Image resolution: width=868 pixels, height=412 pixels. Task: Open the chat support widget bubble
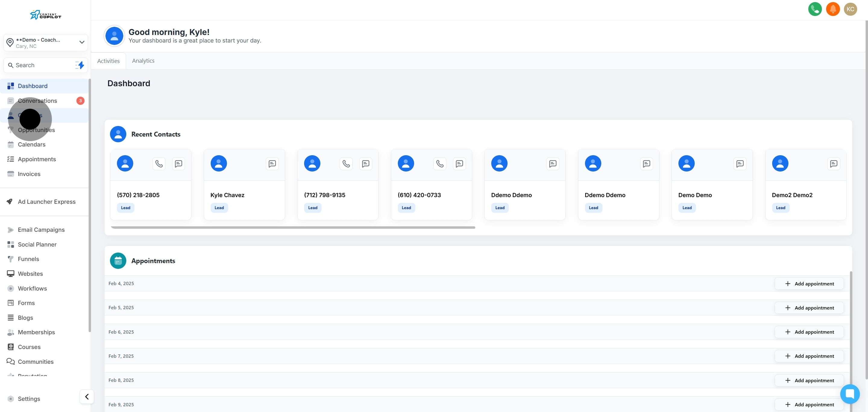tap(850, 394)
